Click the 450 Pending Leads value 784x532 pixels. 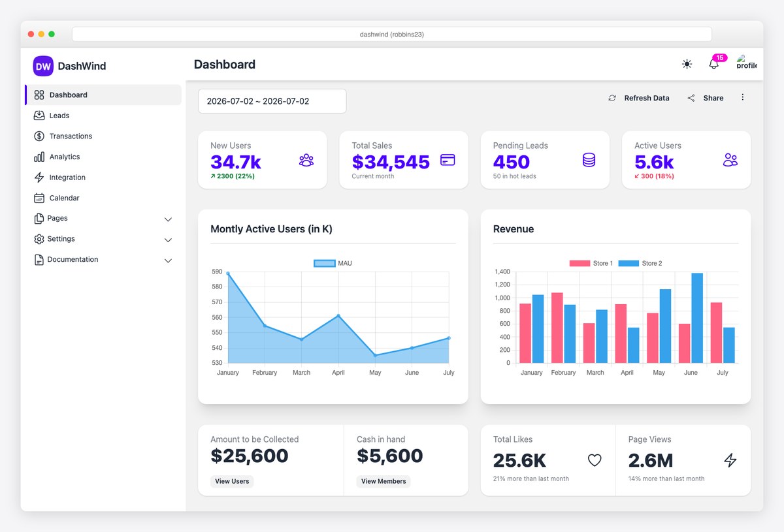512,162
